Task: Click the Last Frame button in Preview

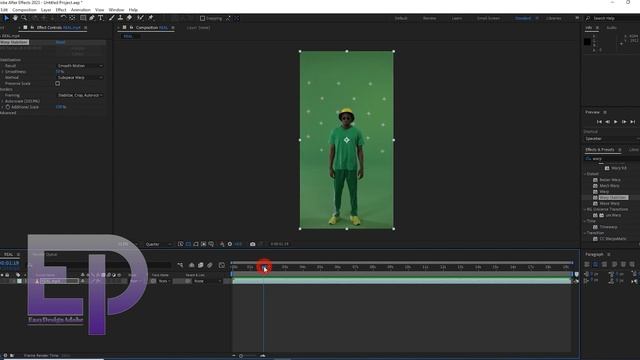Action: [632, 122]
